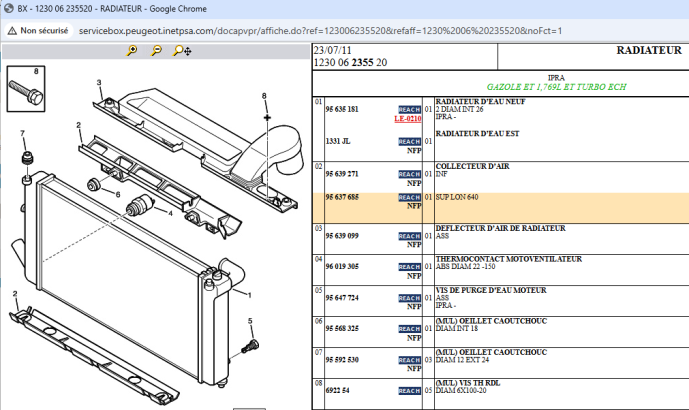Click callout number 1 on radiator diagram

tap(249, 295)
